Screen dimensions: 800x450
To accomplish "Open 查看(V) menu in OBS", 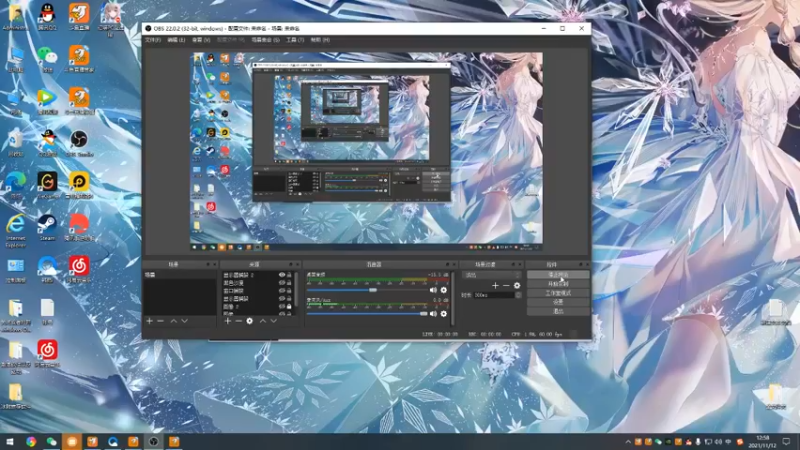I will (x=201, y=40).
